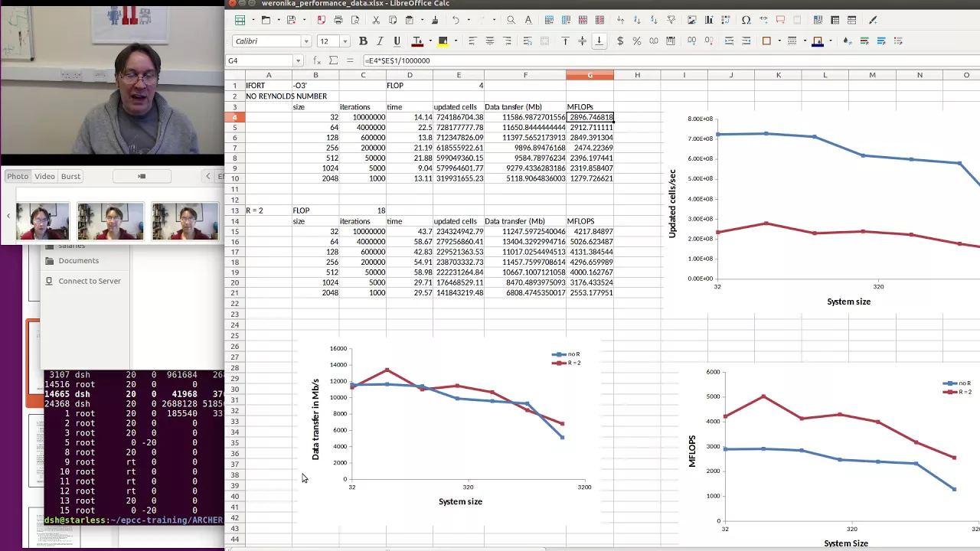Viewport: 980px width, 551px height.
Task: Click the Formula equals sign button
Action: [x=350, y=60]
